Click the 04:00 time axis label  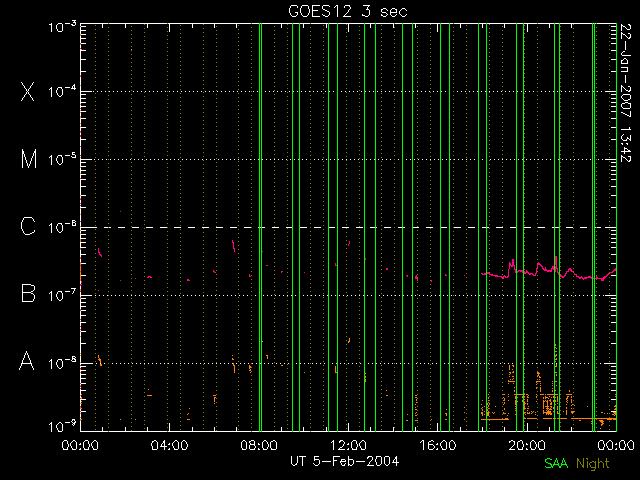[x=169, y=445]
